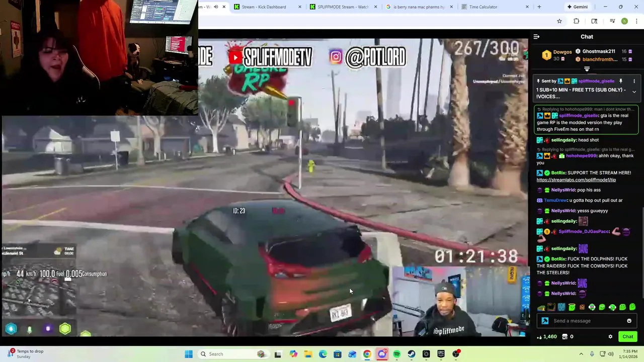
Task: Open the channel points balance 1,460
Action: coord(547,336)
